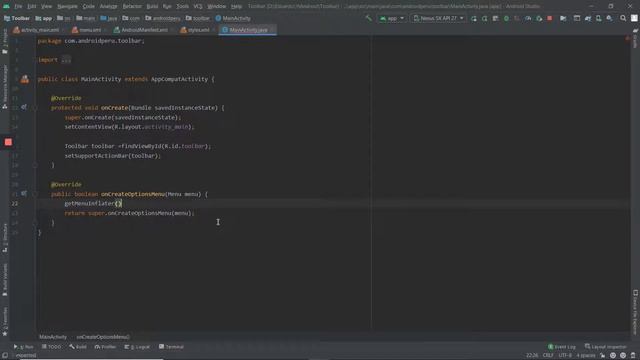640x360 pixels.
Task: Collapse the onCreate method fold marker
Action: (x=35, y=108)
